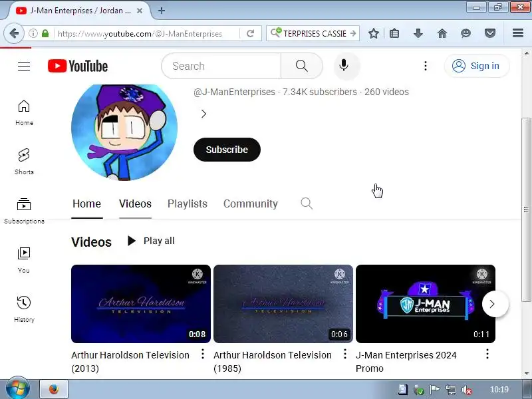Go to Firefox home page icon
Viewport: 532px width, 399px height.
[x=442, y=34]
